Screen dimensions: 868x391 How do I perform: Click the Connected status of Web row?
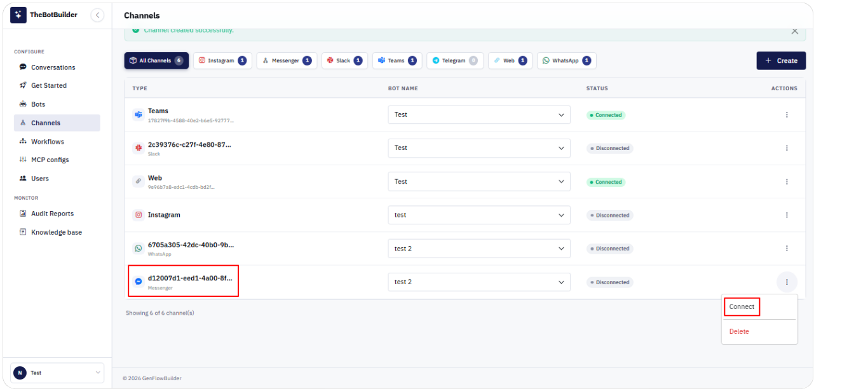[606, 182]
